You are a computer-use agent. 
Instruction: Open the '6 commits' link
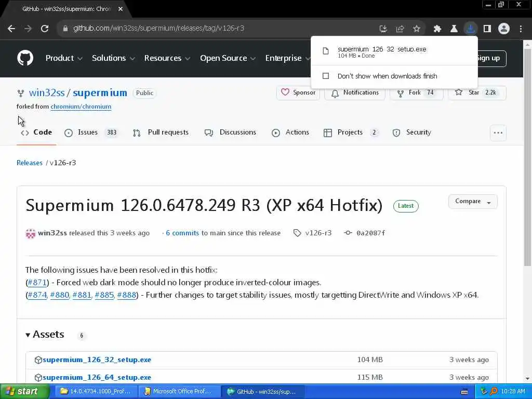point(182,233)
